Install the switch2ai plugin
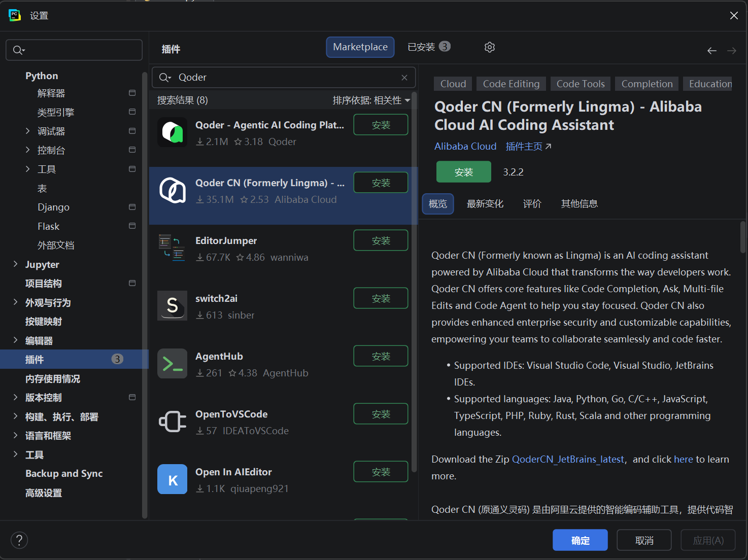 coord(381,298)
